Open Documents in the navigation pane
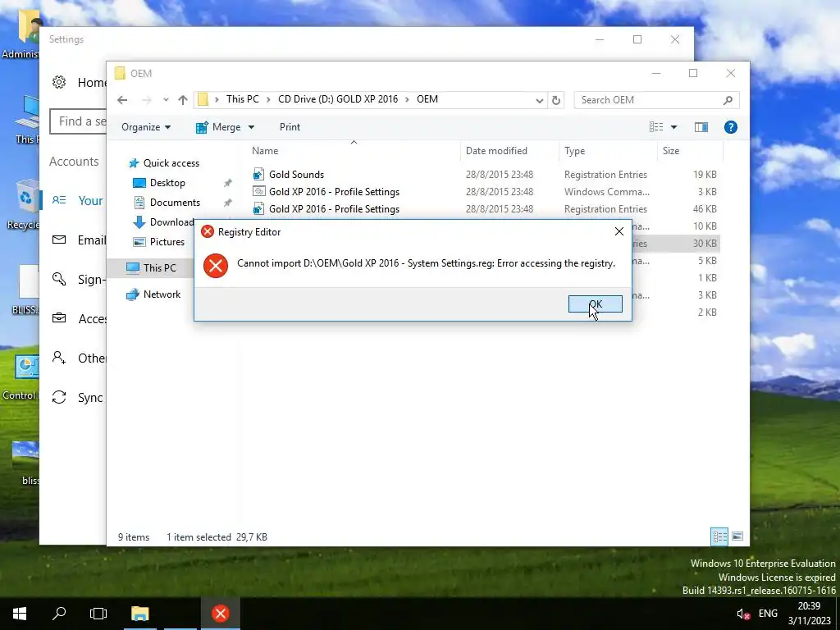840x630 pixels. click(x=175, y=203)
